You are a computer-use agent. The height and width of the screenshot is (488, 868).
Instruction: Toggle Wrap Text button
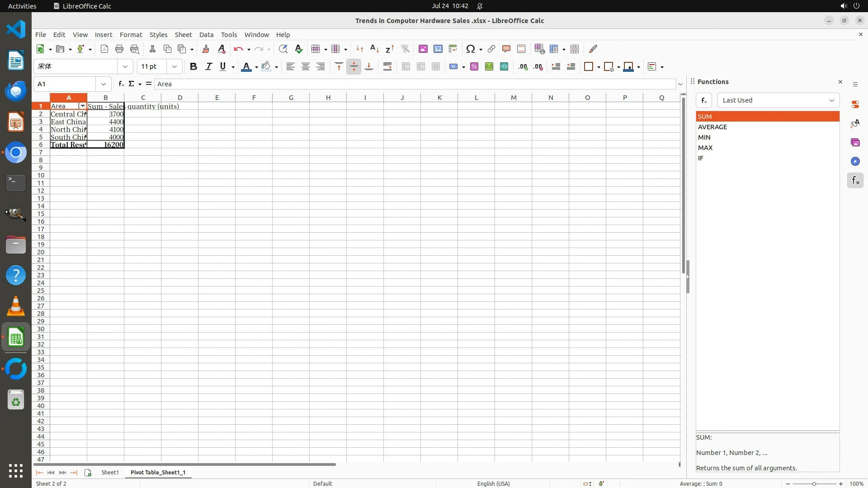[387, 66]
